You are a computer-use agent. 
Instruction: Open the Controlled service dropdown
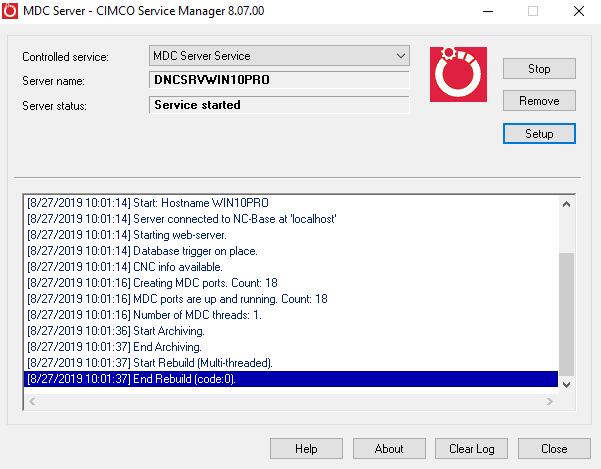279,56
